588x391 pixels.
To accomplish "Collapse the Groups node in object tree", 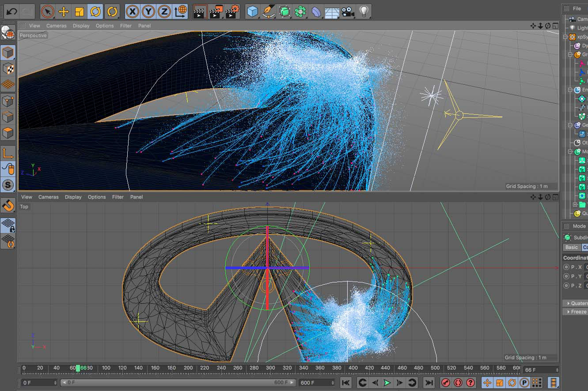I will 570,55.
